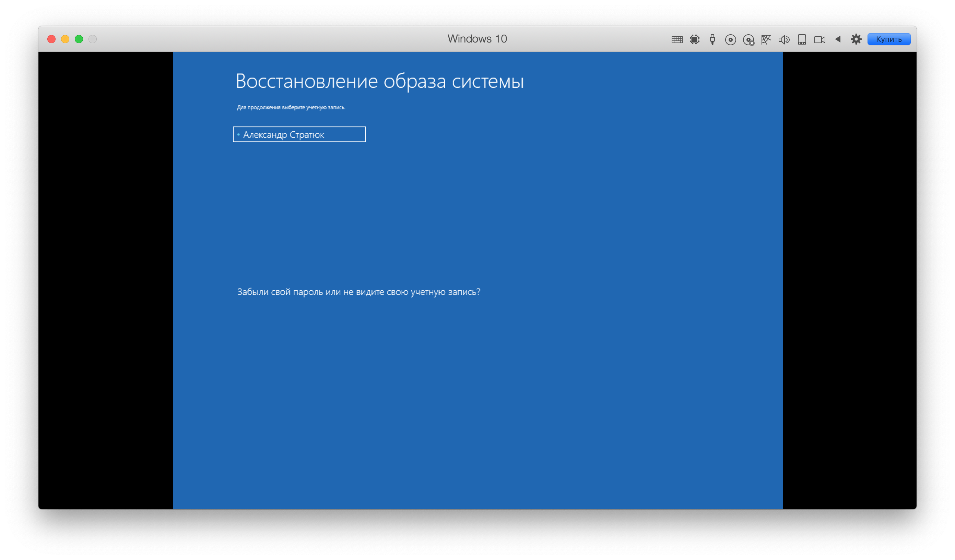Select the Александр Стратюк account
The image size is (955, 560).
coord(299,134)
